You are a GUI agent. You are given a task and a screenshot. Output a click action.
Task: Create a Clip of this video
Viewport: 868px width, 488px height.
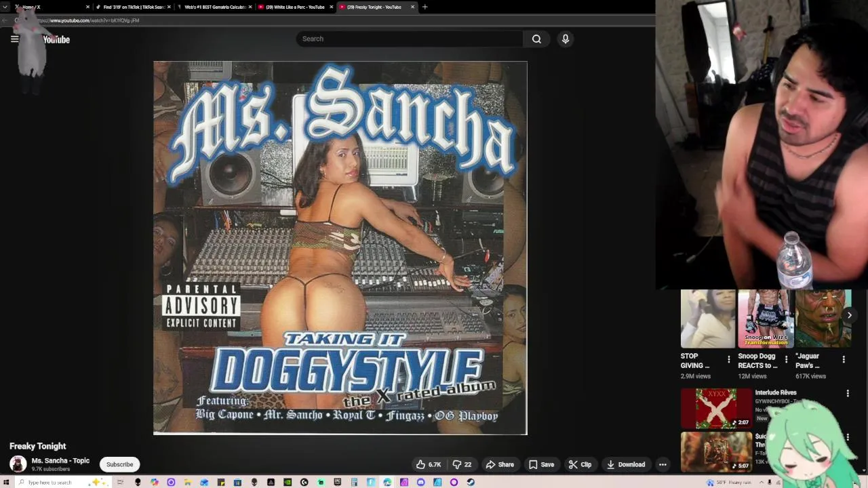point(580,464)
